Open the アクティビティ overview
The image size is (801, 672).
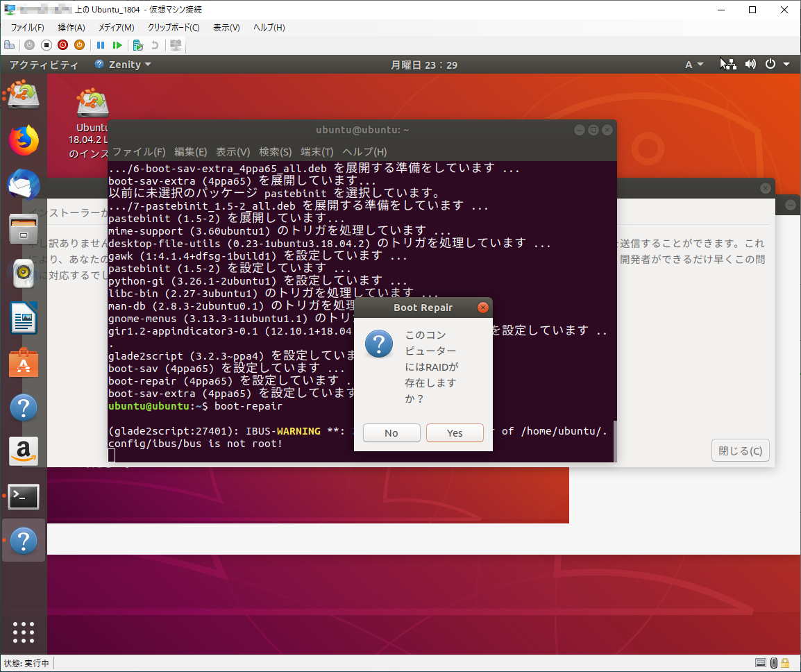[44, 65]
